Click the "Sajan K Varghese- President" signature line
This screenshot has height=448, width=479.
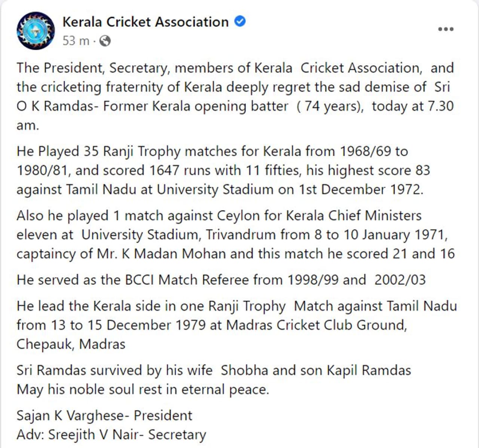click(x=104, y=415)
